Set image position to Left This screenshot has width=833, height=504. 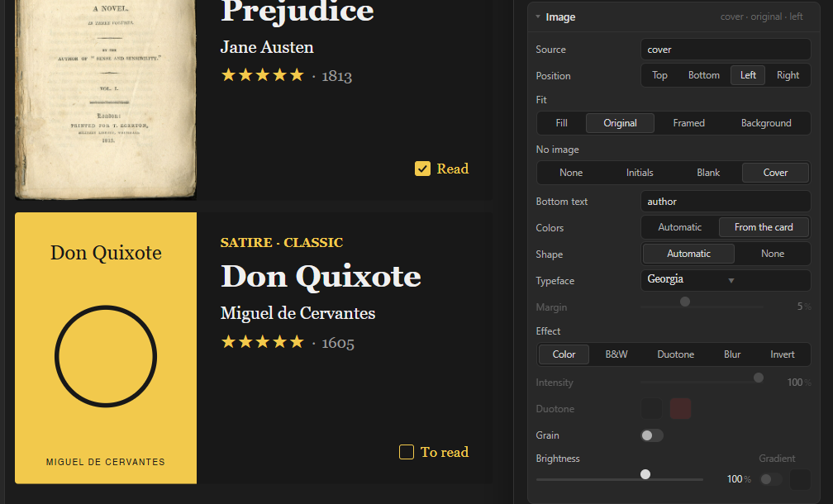(x=747, y=75)
